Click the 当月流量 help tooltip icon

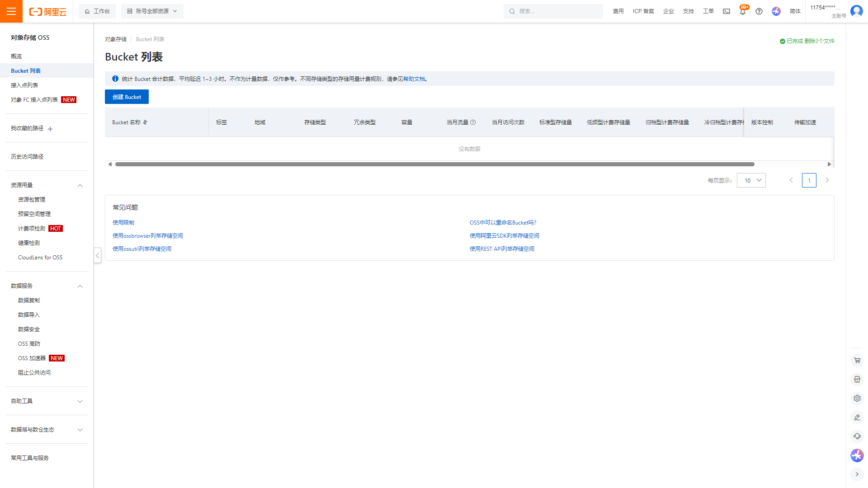click(473, 122)
